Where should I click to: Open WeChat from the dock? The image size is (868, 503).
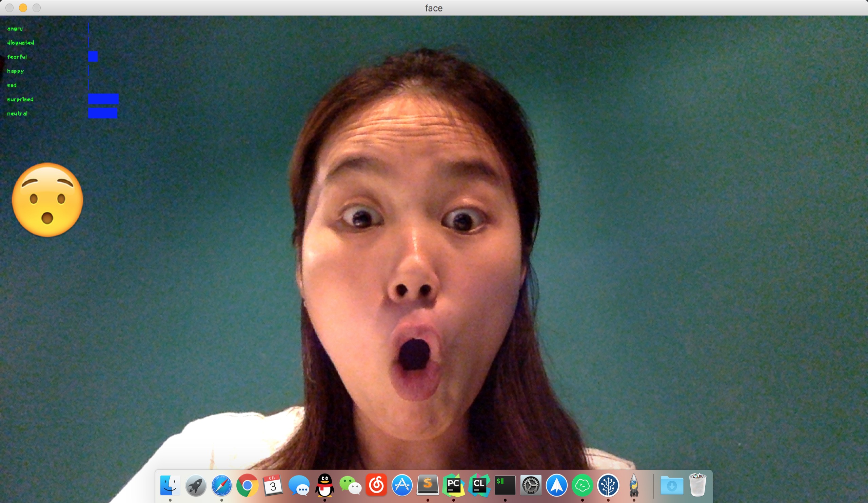350,485
